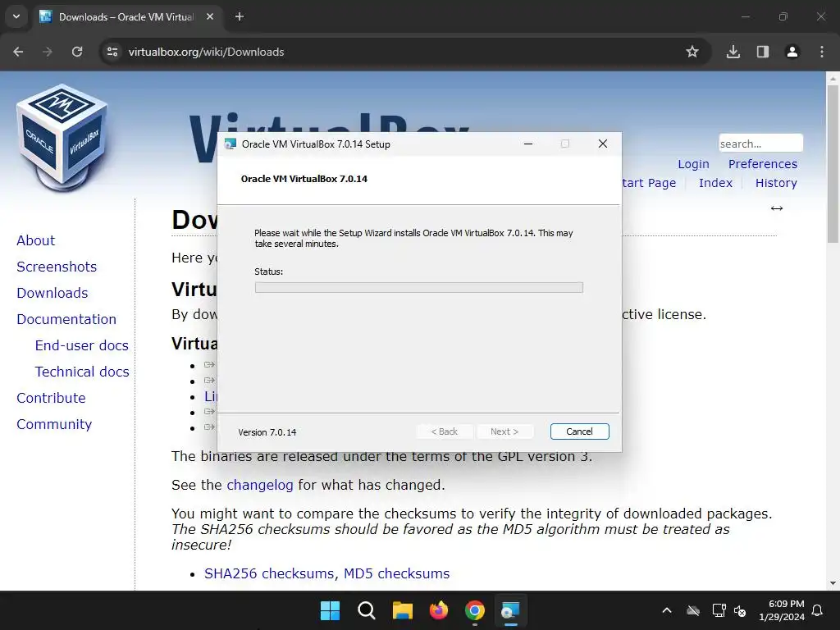
Task: Close the VirtualBox Setup dialog
Action: pyautogui.click(x=603, y=144)
